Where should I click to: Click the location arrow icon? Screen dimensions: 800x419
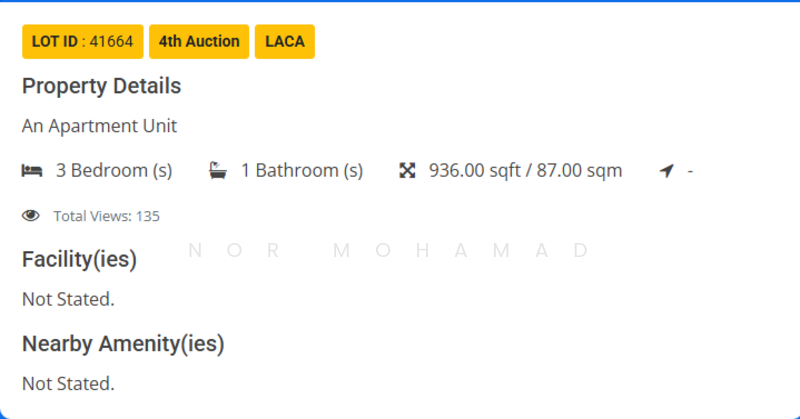(x=666, y=171)
